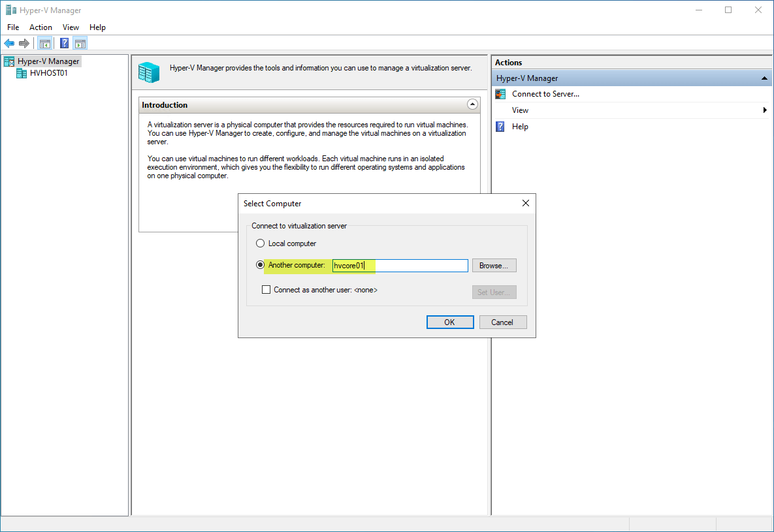Click the View text item in Actions pane
This screenshot has height=532, width=774.
click(x=520, y=110)
